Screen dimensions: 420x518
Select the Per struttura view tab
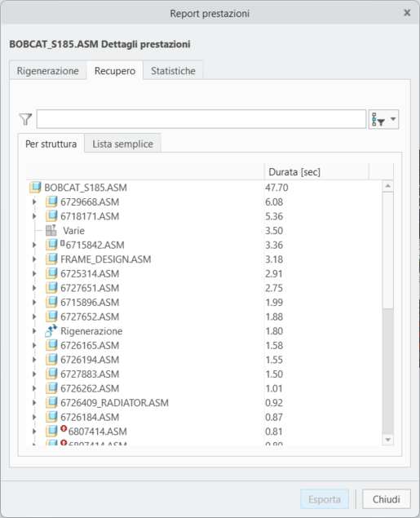(51, 144)
